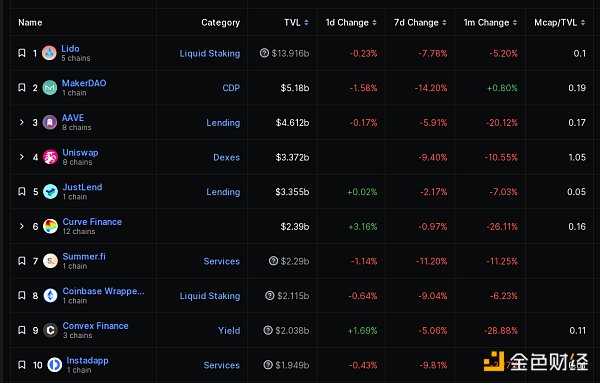The height and width of the screenshot is (383, 600).
Task: Click the AAVE ghost logo icon
Action: tap(50, 122)
